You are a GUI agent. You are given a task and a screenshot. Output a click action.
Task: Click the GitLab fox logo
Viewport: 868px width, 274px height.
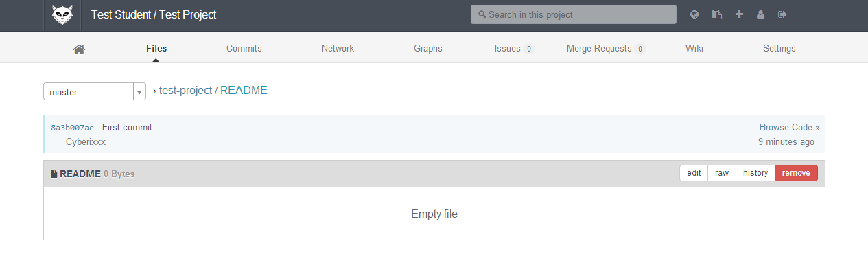(62, 14)
